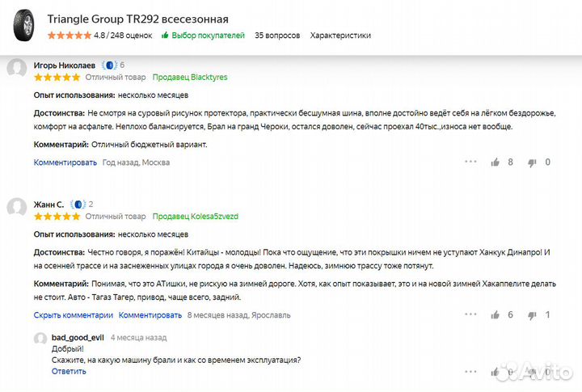The image size is (582, 392).
Task: Click Жанн С.'s profile avatar
Action: point(16,208)
